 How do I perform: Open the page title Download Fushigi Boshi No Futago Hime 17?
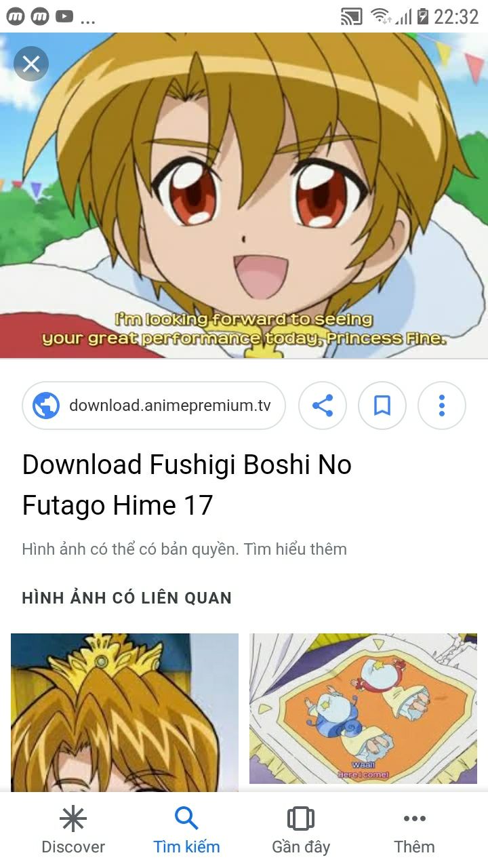(187, 485)
